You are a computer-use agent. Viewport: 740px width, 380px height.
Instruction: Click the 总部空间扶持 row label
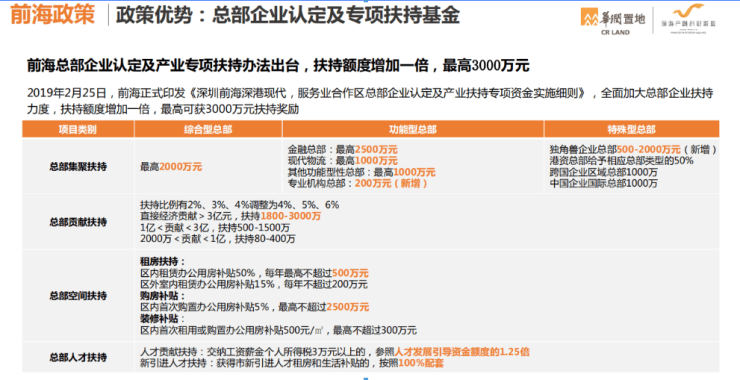click(x=78, y=296)
